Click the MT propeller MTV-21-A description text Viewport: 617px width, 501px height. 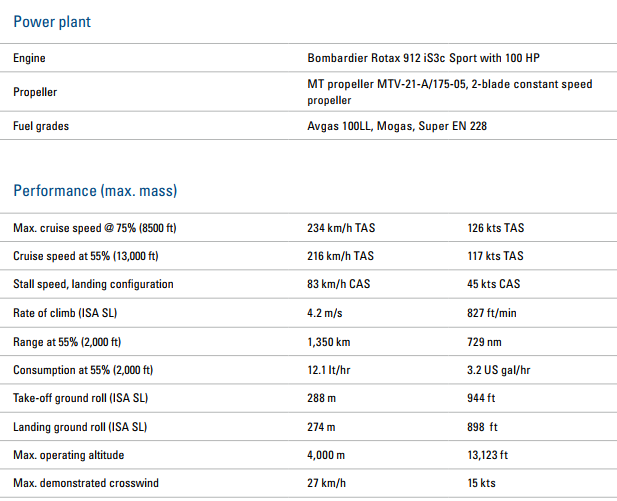click(450, 92)
